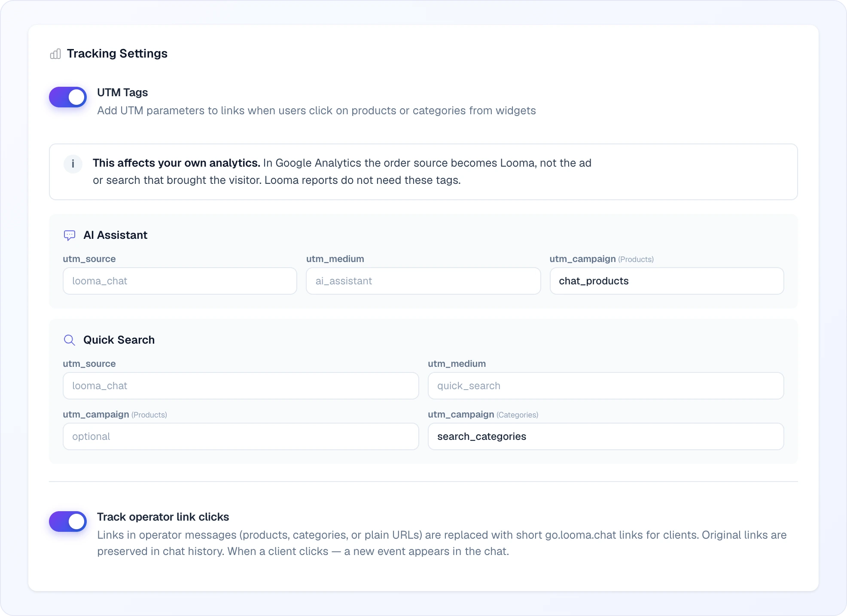
Task: Click the info icon in the analytics notice
Action: click(73, 164)
